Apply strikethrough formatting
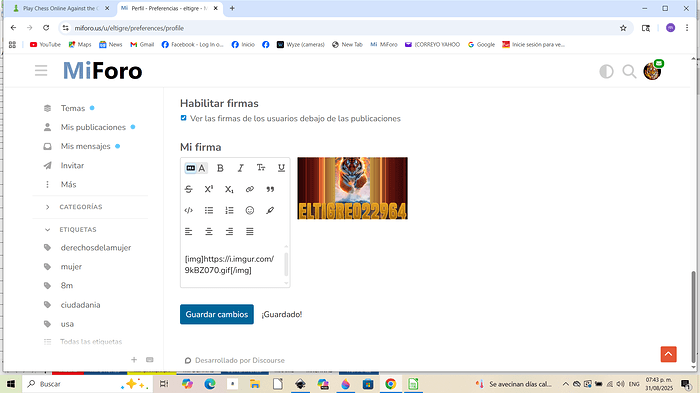 [x=188, y=189]
